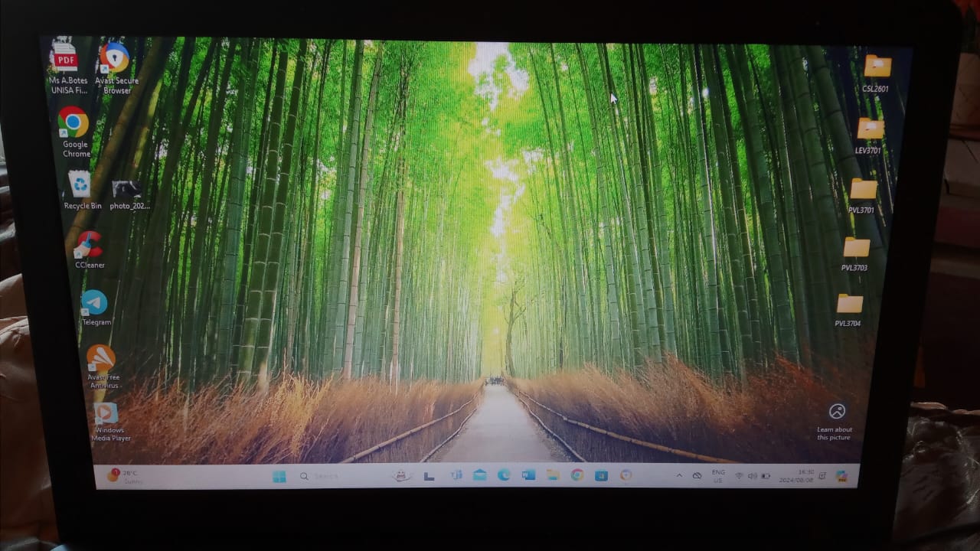This screenshot has width=980, height=551.
Task: Open Google Chrome desktop shortcut
Action: point(73,123)
